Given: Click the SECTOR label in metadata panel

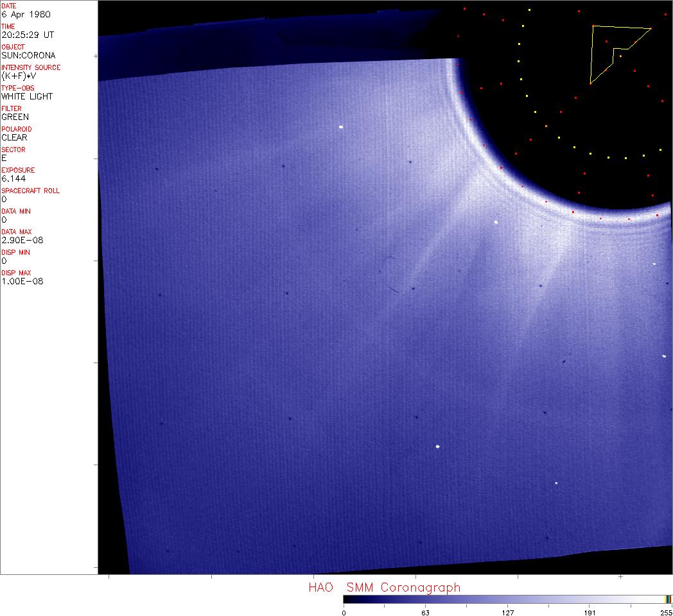Looking at the screenshot, I should [x=13, y=150].
